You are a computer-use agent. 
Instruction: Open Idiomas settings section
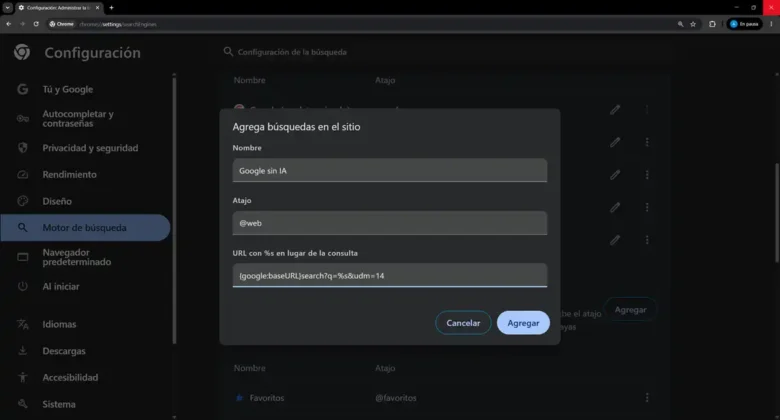coord(59,324)
